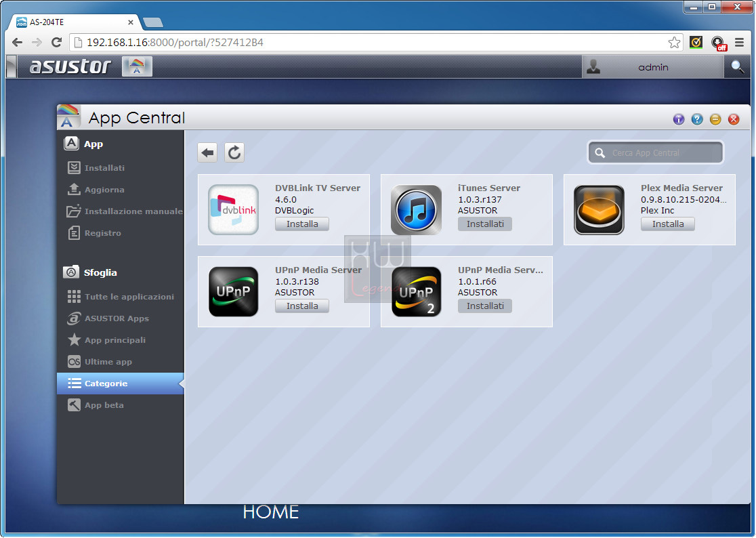
Task: Click the App Central info icon
Action: click(x=678, y=119)
